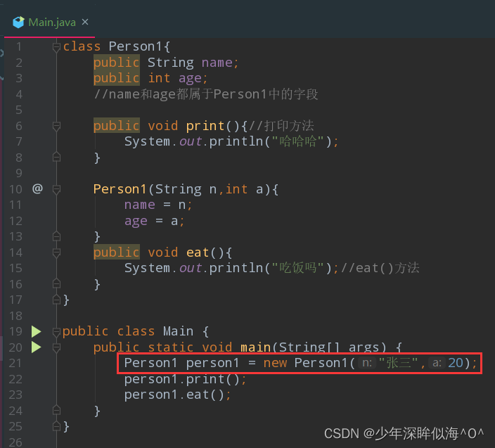Click the fold end marker at line 24

56,410
